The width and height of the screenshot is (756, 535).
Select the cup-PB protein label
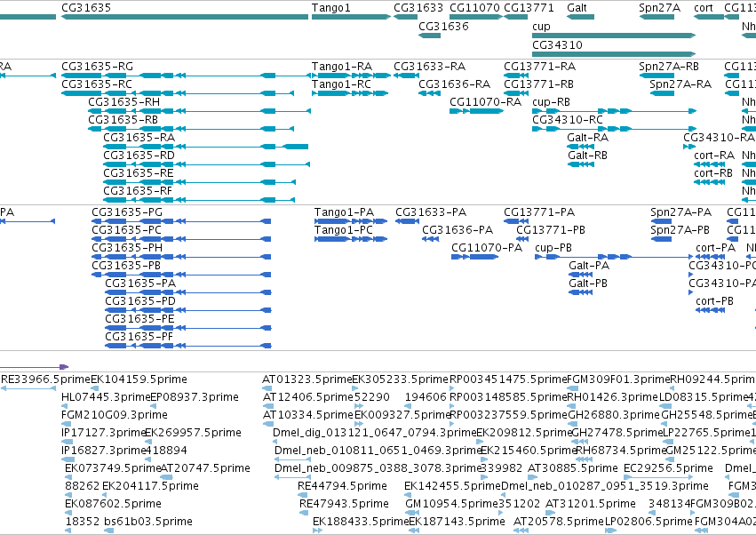pyautogui.click(x=553, y=248)
